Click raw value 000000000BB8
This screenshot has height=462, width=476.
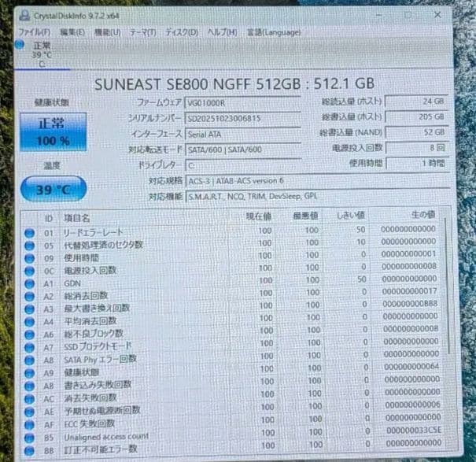pos(410,304)
